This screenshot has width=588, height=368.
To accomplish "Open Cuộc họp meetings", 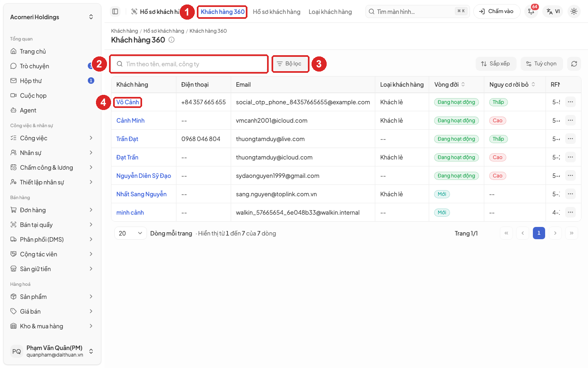I will pyautogui.click(x=52, y=96).
